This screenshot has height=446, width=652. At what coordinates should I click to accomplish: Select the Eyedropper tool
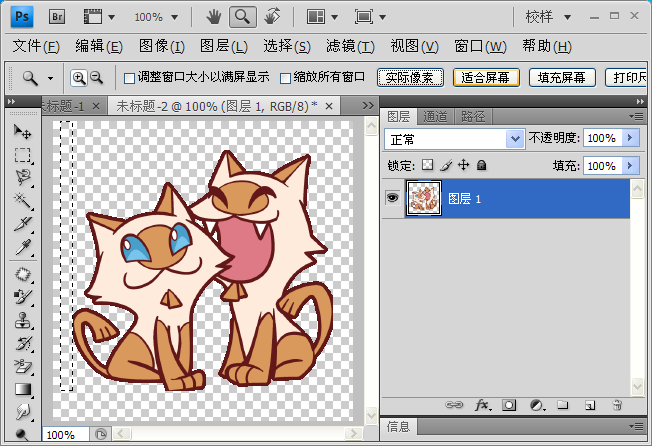pyautogui.click(x=22, y=247)
